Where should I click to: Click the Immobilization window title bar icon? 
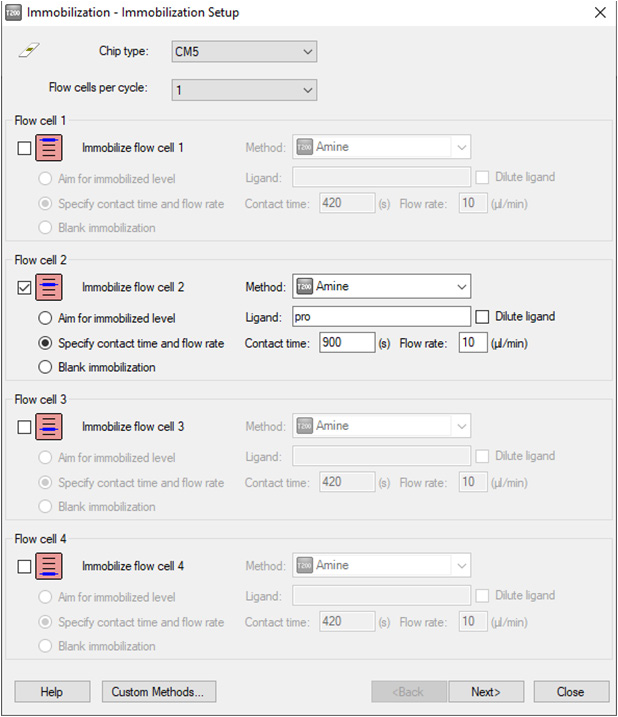13,13
